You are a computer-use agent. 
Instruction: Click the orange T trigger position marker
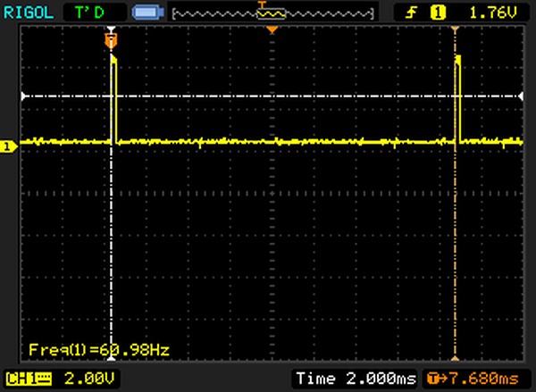coord(111,41)
